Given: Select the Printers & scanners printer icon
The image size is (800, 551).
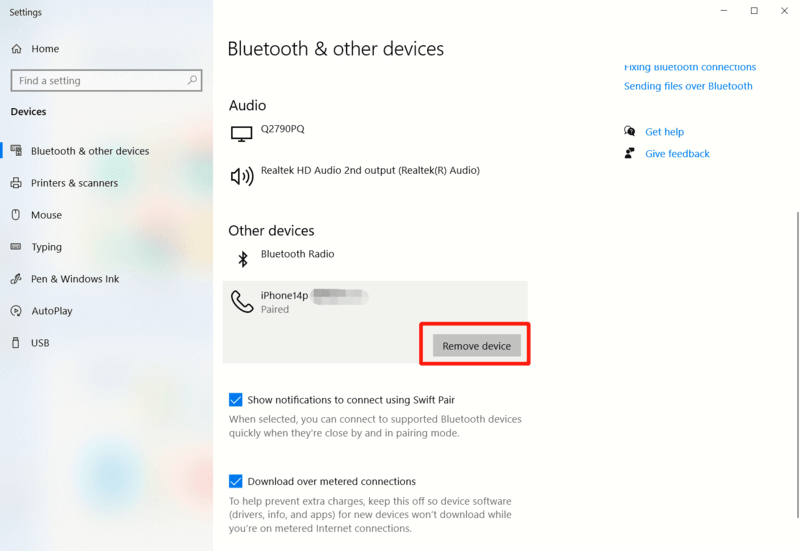Looking at the screenshot, I should click(16, 183).
